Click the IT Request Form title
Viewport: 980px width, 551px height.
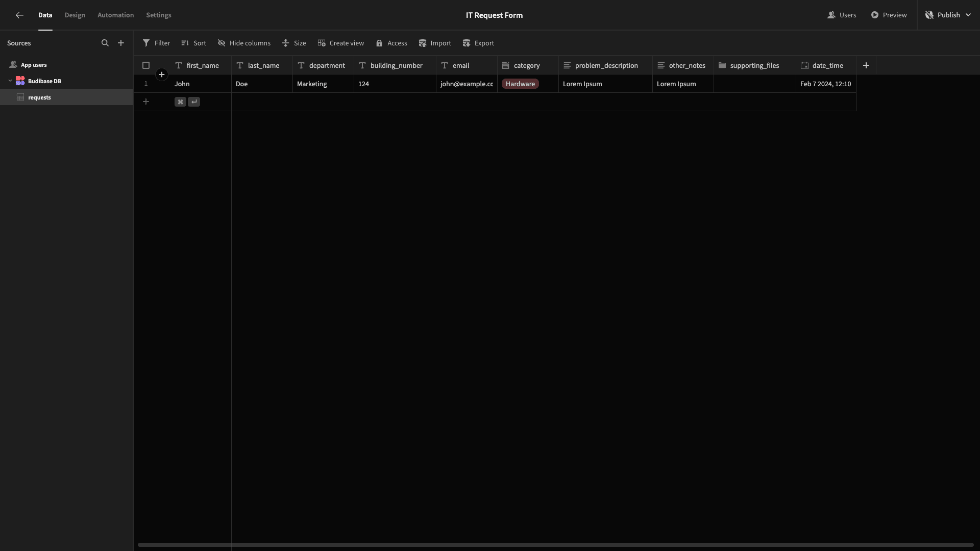click(494, 15)
